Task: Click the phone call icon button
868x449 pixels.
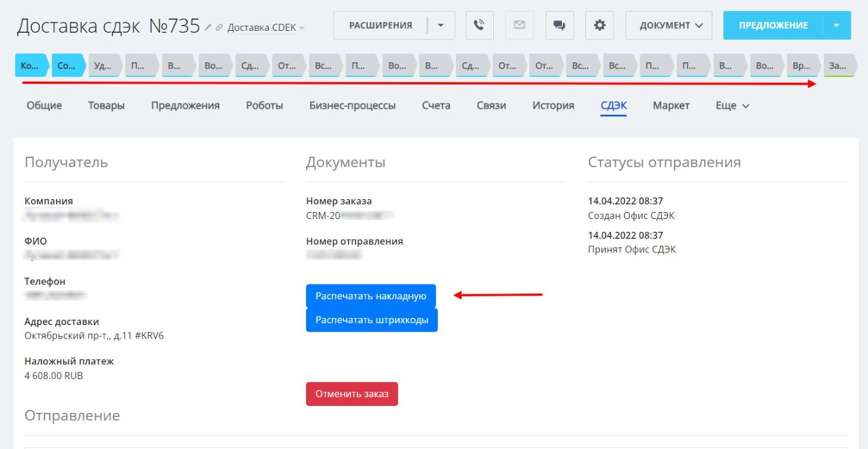Action: pyautogui.click(x=479, y=25)
